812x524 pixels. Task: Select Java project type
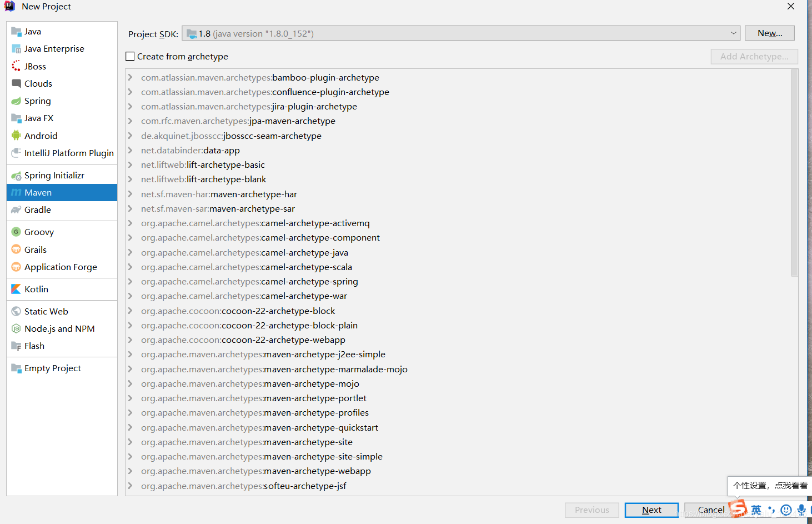coord(62,32)
